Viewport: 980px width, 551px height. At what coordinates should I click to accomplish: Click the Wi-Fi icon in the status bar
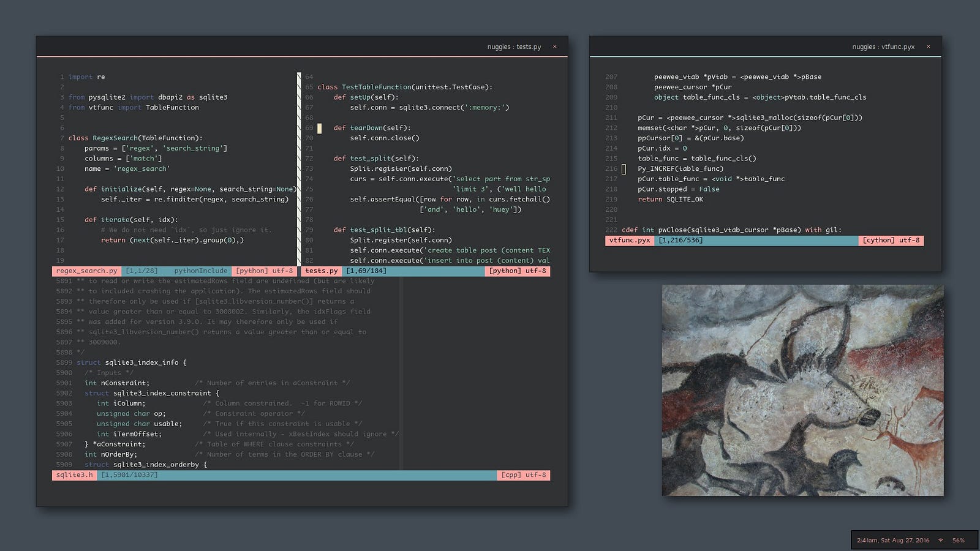pos(941,540)
